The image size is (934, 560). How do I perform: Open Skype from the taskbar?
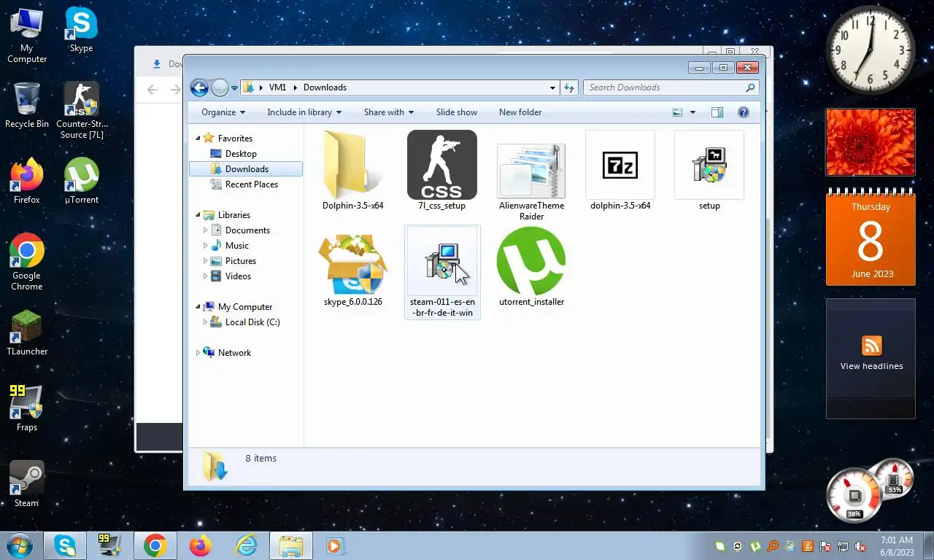tap(65, 545)
